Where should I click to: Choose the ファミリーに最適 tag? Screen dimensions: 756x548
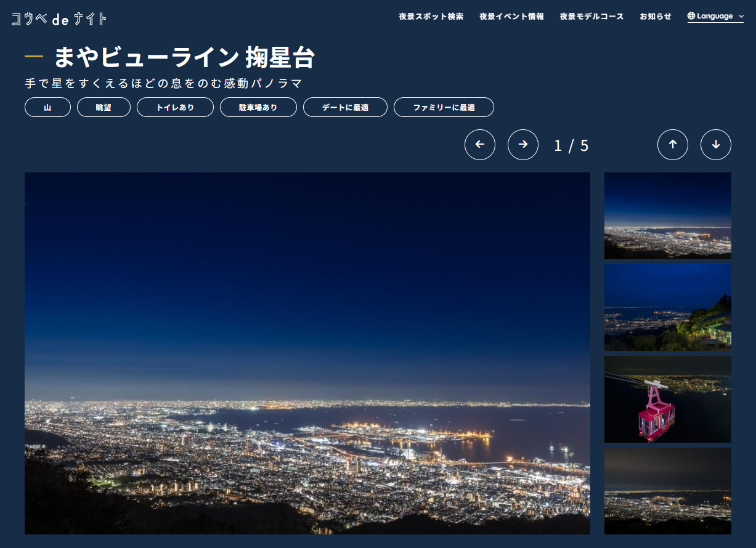[x=444, y=107]
